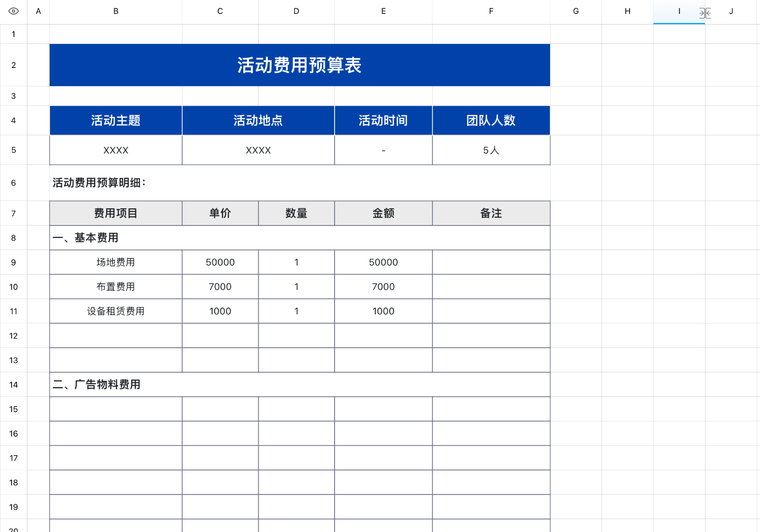The image size is (760, 532).
Task: Select quantity 1 cell in 布置费用 row
Action: coord(297,287)
